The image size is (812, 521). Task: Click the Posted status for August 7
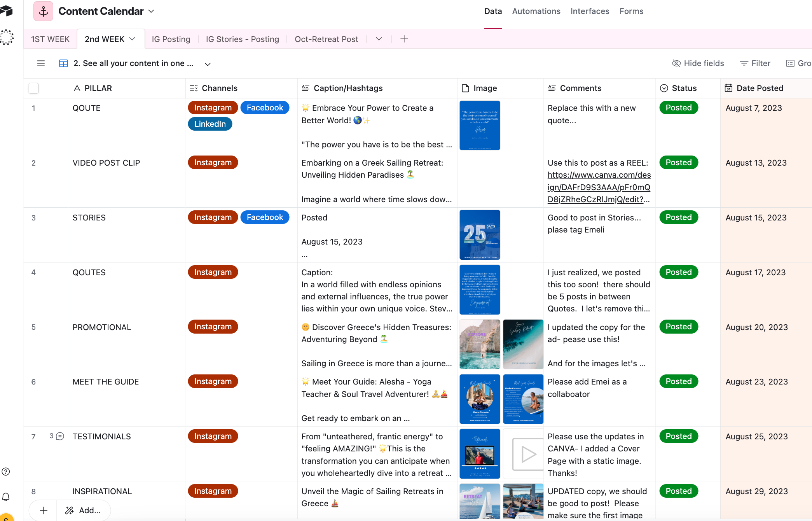click(679, 108)
